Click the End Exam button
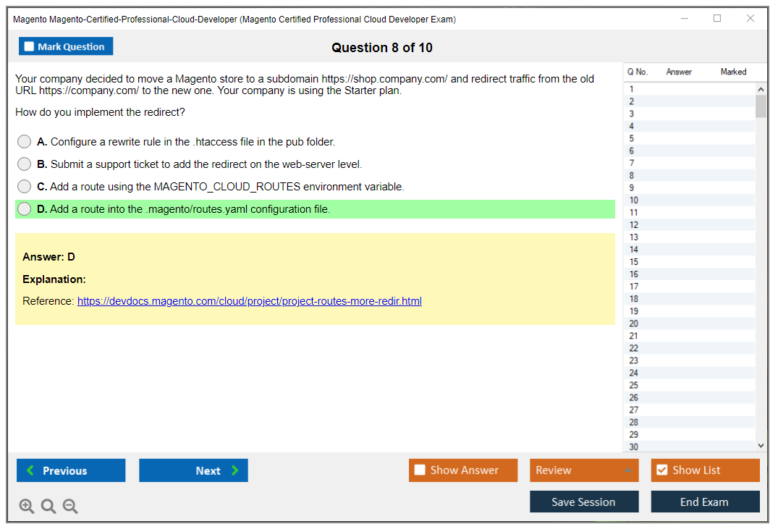The height and width of the screenshot is (532, 778). point(704,502)
